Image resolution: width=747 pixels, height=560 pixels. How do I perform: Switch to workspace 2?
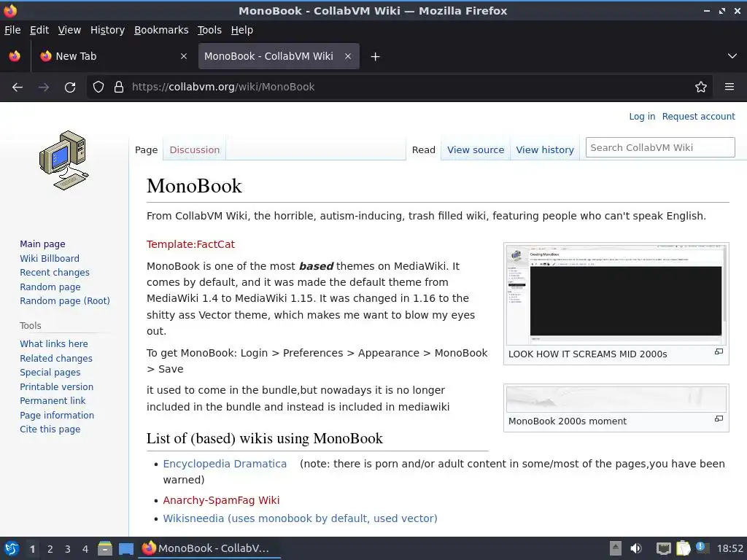50,549
